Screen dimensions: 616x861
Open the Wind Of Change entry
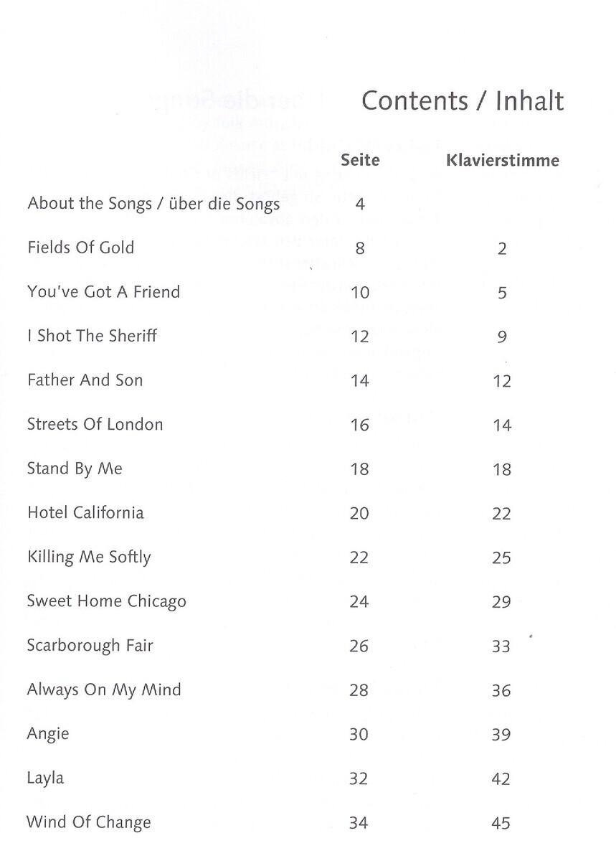coord(88,822)
